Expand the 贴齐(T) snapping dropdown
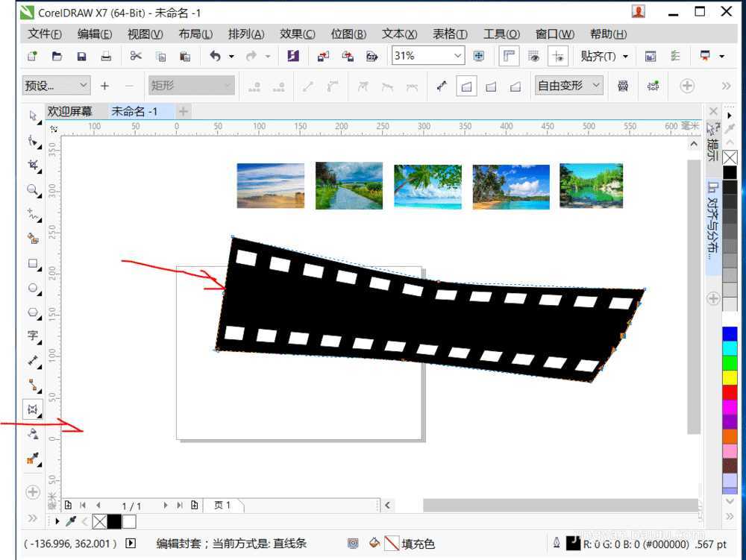 tap(624, 56)
